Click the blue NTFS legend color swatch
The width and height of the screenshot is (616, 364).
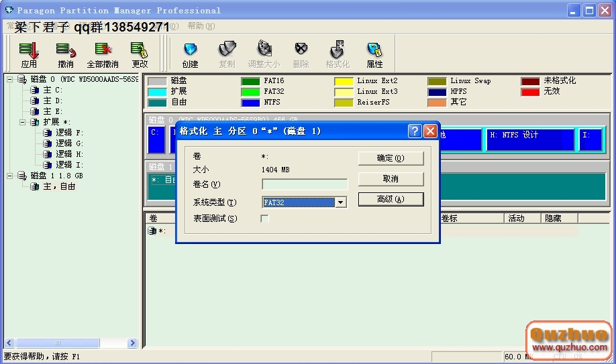(250, 103)
